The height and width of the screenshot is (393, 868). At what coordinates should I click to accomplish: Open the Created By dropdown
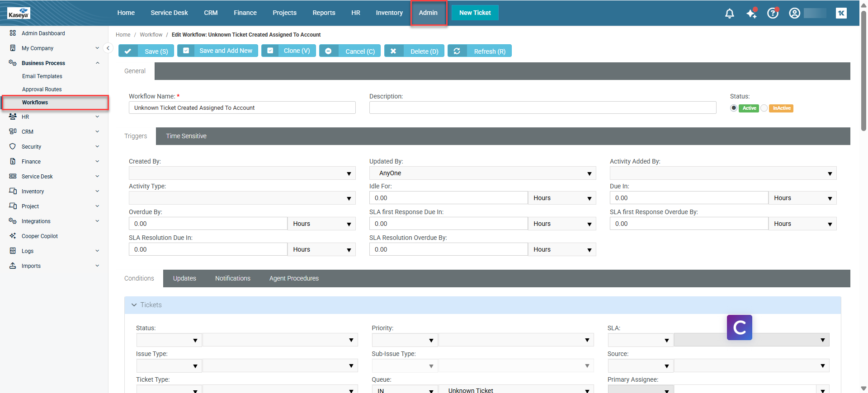coord(242,173)
